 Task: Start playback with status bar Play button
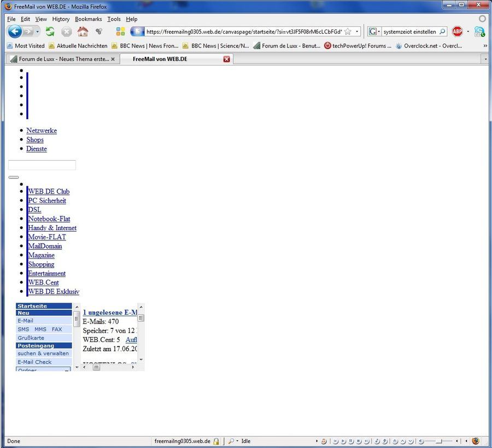click(343, 441)
